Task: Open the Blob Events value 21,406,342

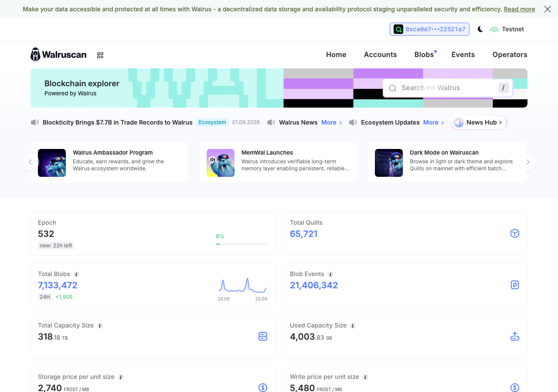Action: pyautogui.click(x=314, y=285)
